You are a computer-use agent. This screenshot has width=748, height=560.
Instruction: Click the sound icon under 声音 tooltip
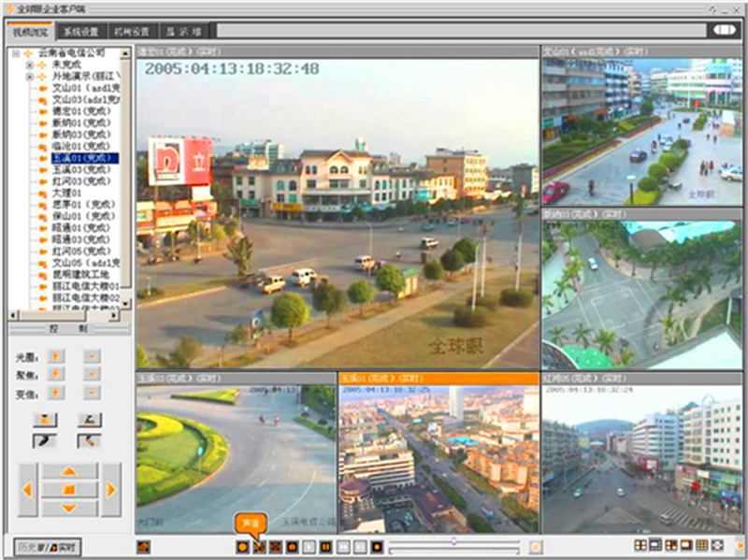pos(260,546)
